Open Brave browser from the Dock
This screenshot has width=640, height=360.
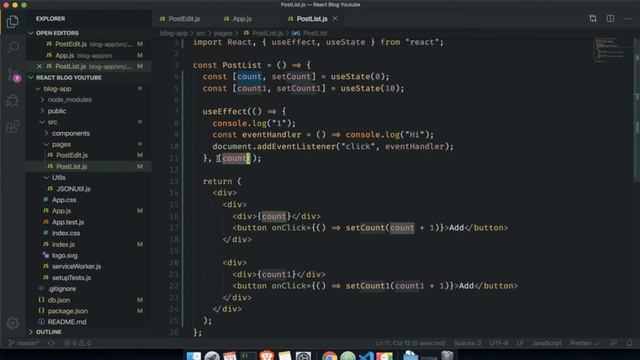tap(267, 356)
